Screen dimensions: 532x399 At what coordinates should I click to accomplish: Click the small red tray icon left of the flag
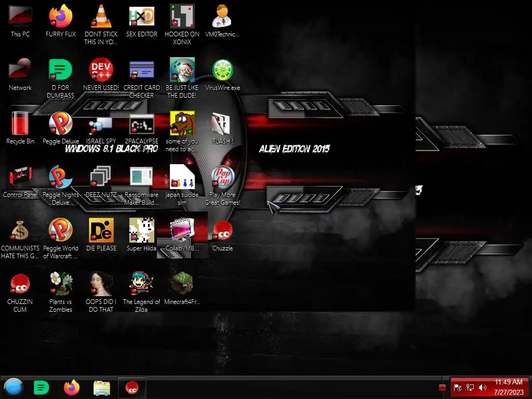(442, 388)
